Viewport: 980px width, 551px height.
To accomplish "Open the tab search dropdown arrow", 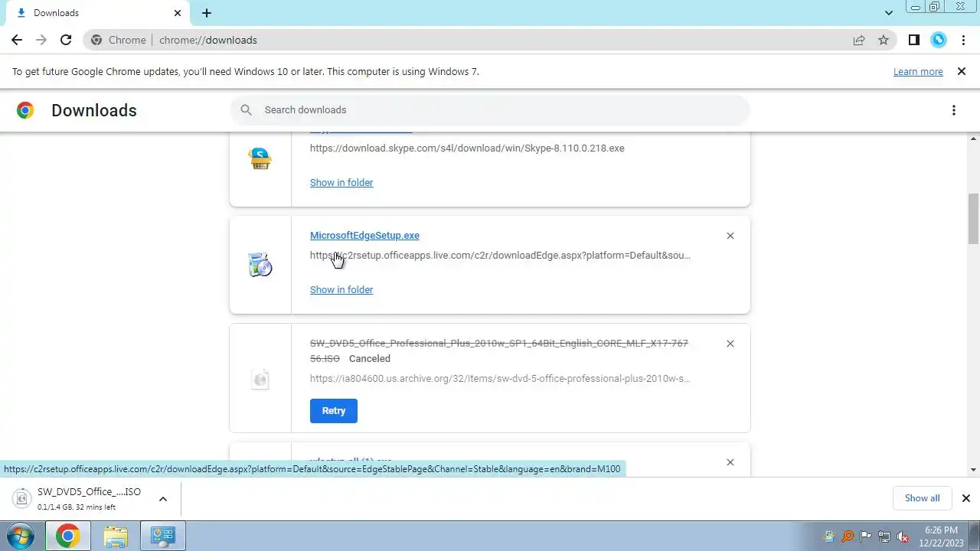I will tap(889, 13).
